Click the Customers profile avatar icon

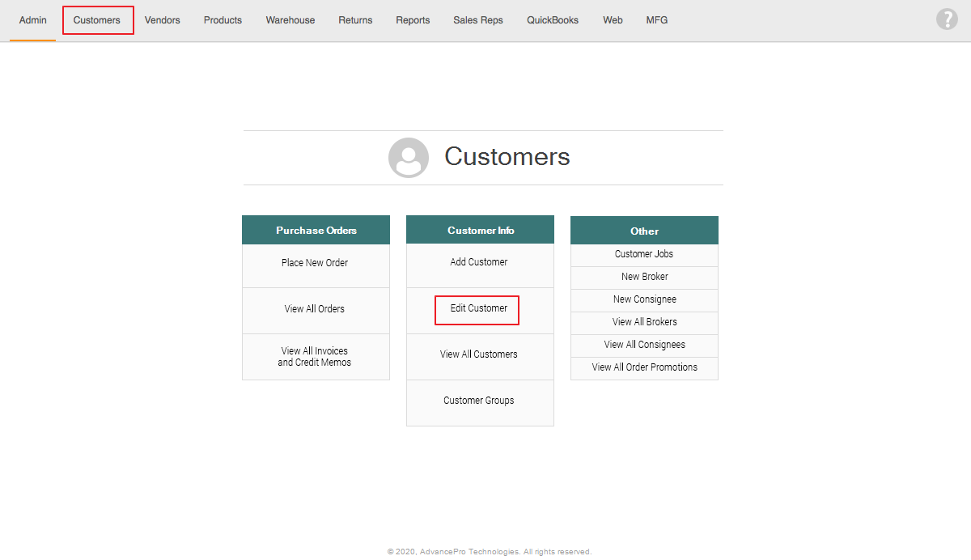409,158
